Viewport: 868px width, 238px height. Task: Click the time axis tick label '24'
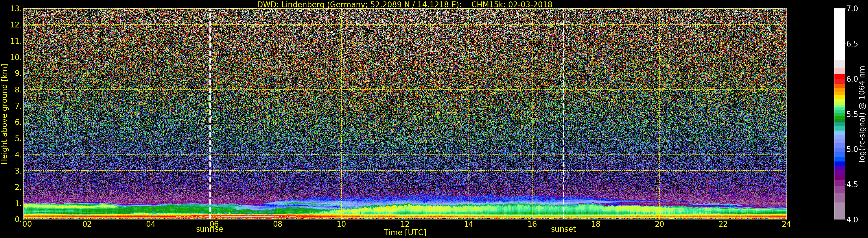pyautogui.click(x=786, y=224)
